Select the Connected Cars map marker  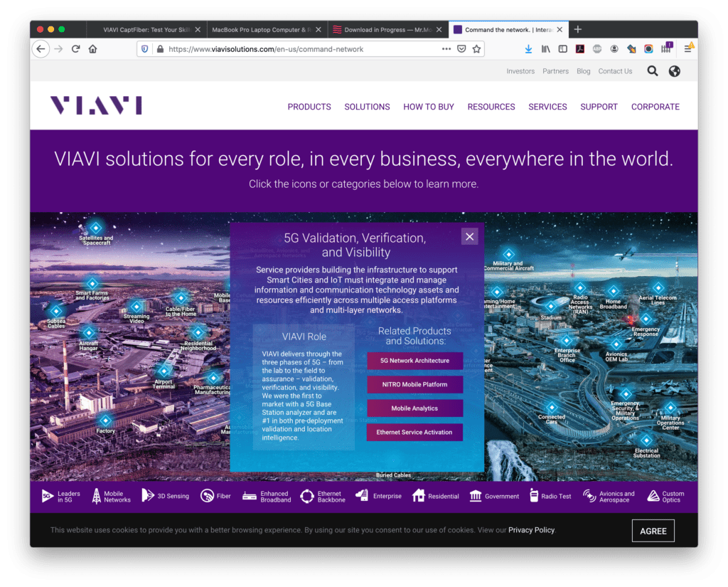[552, 407]
